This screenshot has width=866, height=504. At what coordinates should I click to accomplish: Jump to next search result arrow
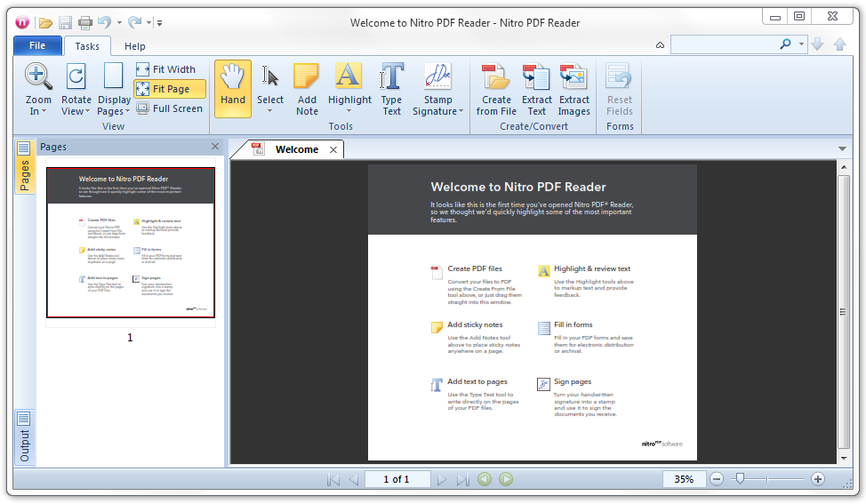(x=818, y=44)
